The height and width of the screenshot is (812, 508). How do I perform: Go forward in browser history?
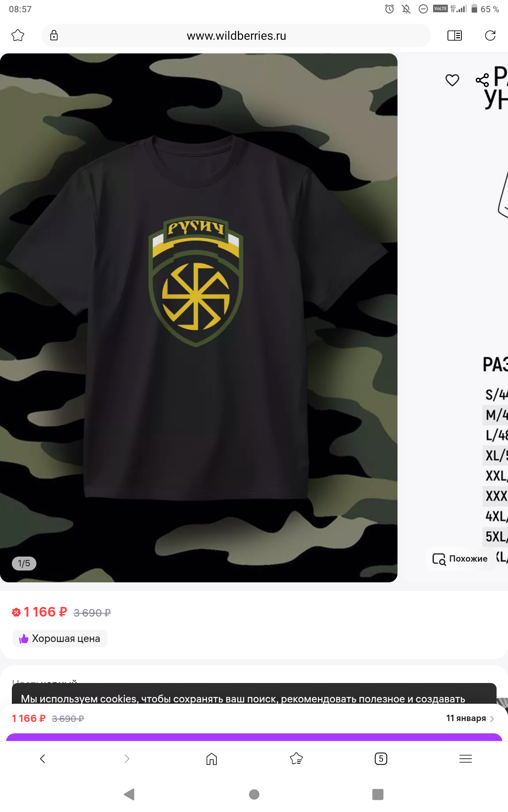[x=127, y=759]
